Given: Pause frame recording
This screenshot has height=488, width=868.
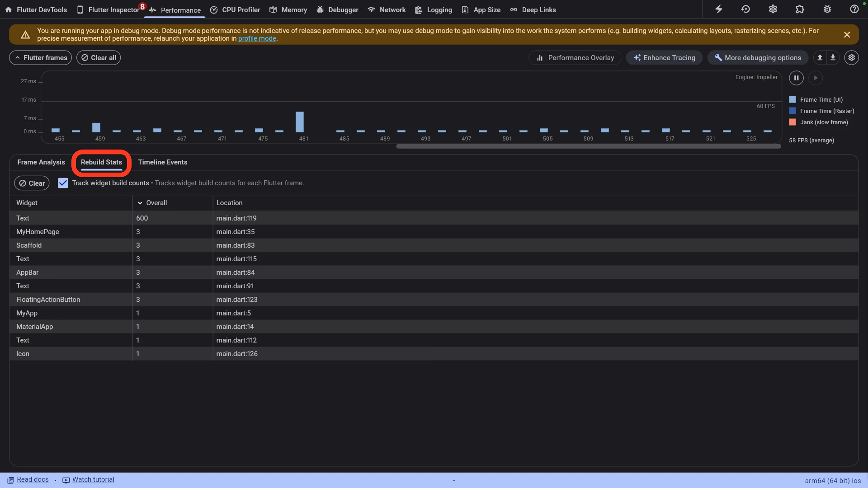Looking at the screenshot, I should (x=796, y=78).
